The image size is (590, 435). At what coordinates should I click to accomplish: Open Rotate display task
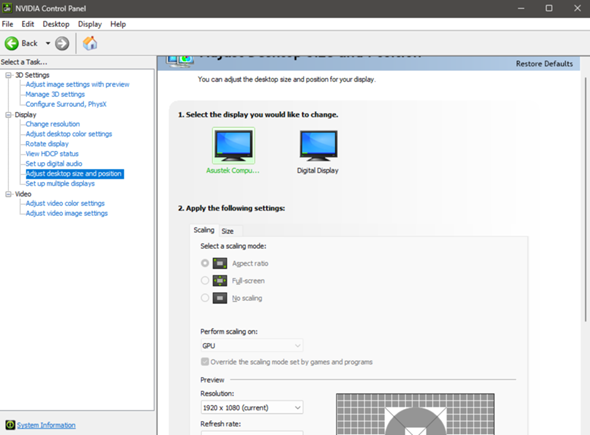pos(47,144)
